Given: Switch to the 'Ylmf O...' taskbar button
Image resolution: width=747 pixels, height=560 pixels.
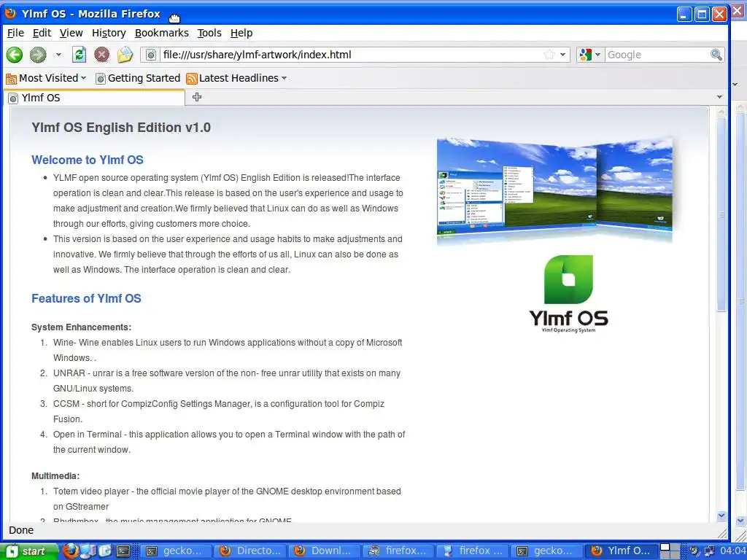Looking at the screenshot, I should click(622, 551).
